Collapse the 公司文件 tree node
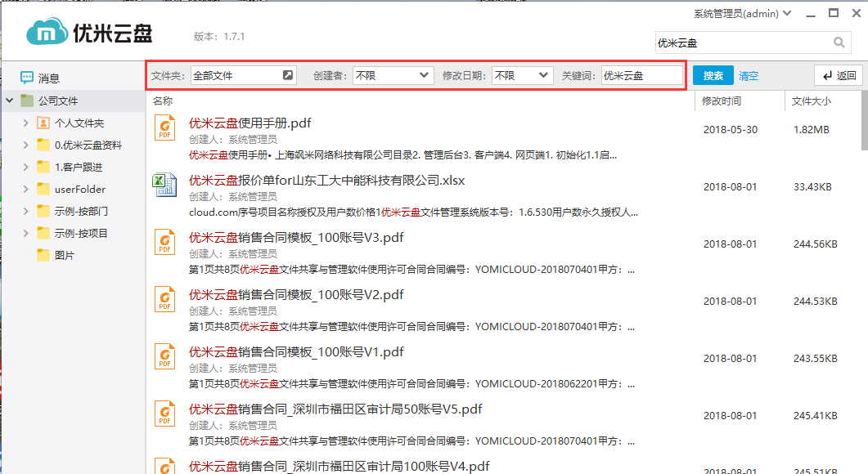This screenshot has width=868, height=474. pyautogui.click(x=9, y=101)
